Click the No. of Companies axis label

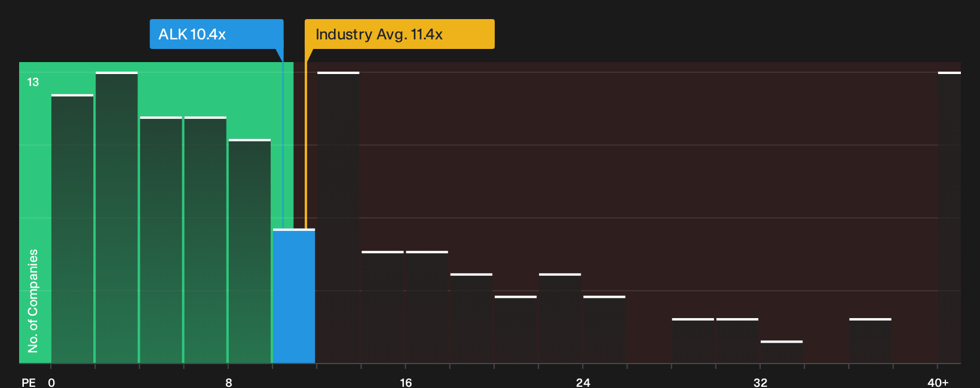(x=33, y=300)
